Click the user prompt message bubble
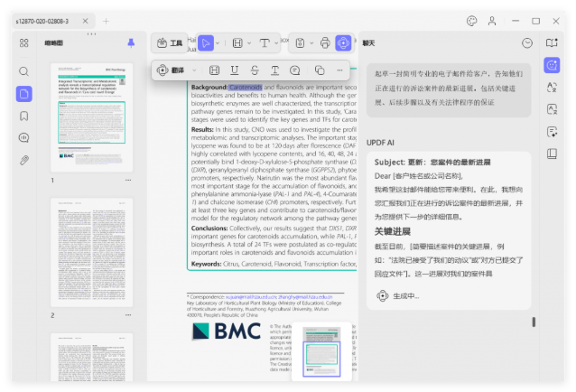Screen dimensions: 576x392 point(449,90)
